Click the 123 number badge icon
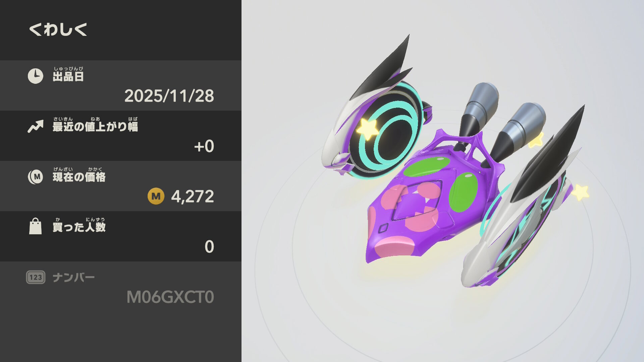The width and height of the screenshot is (644, 362). 36,277
